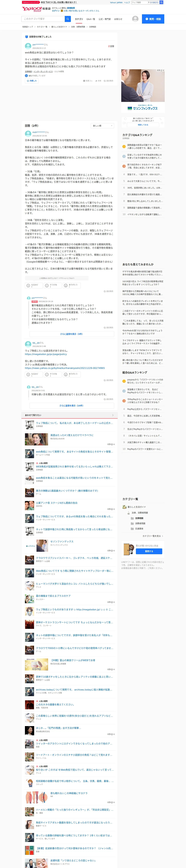Click the Yahoo! JAPAN 知恵袋 logo
186x868 pixels.
36,9
